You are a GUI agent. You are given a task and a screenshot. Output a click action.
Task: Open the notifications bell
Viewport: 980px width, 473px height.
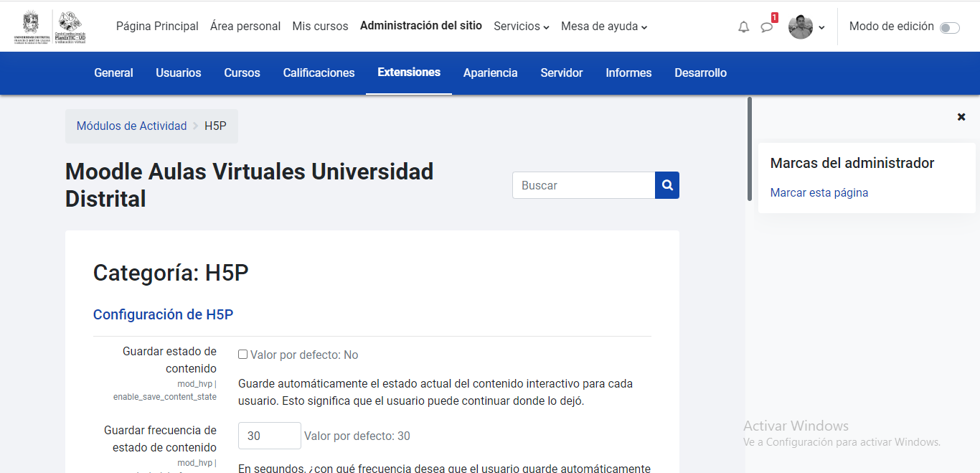pos(743,27)
